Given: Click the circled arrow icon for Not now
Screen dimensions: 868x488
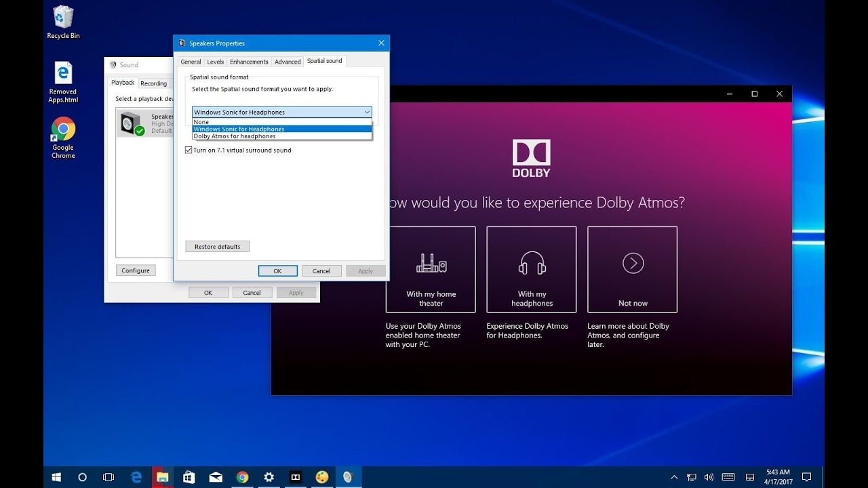Looking at the screenshot, I should click(633, 263).
